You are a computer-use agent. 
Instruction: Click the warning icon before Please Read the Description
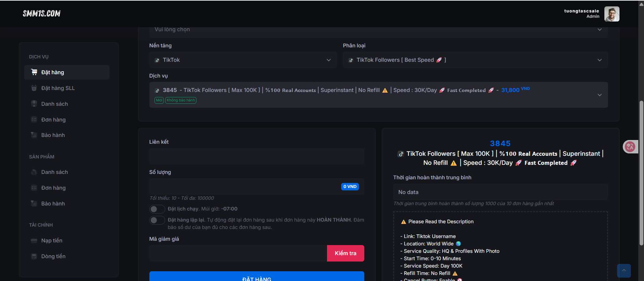pos(404,222)
